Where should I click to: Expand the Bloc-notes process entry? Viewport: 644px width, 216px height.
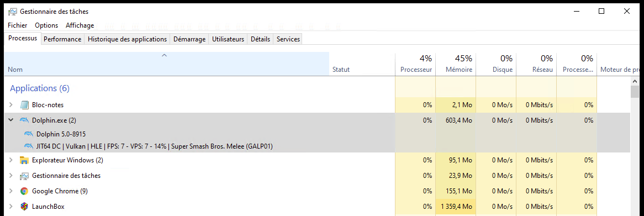tap(11, 105)
